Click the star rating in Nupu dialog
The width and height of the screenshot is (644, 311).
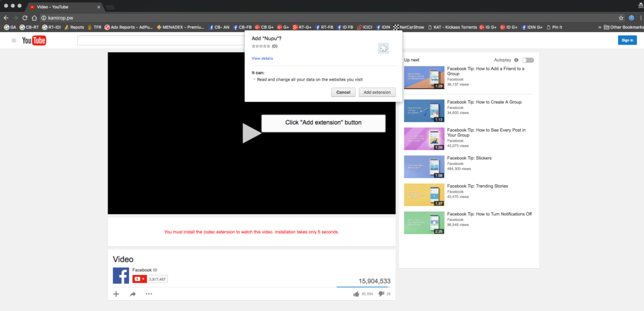[261, 46]
